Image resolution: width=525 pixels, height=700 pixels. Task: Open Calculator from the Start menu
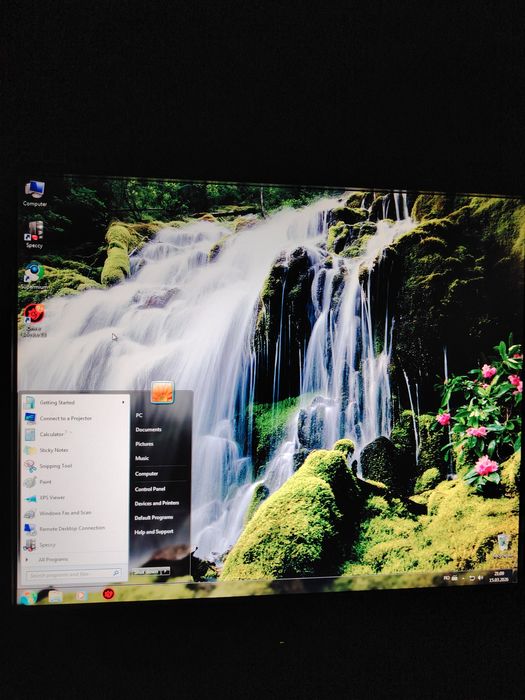(75, 434)
